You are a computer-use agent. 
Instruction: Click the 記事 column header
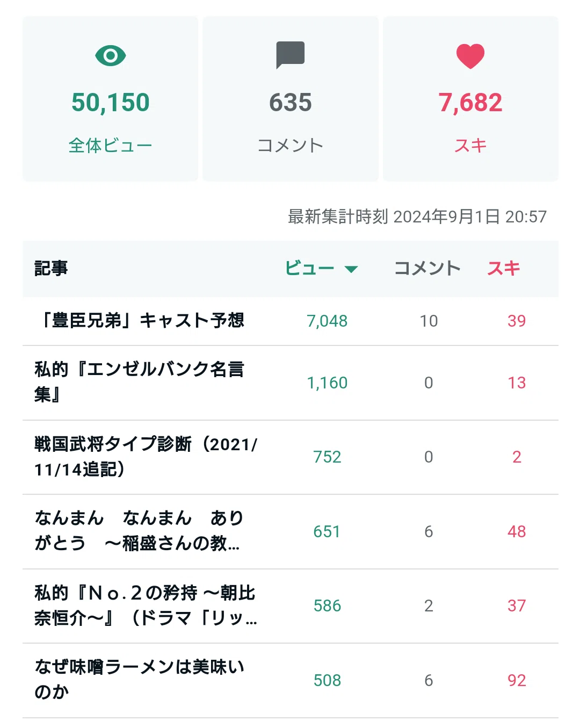point(51,268)
